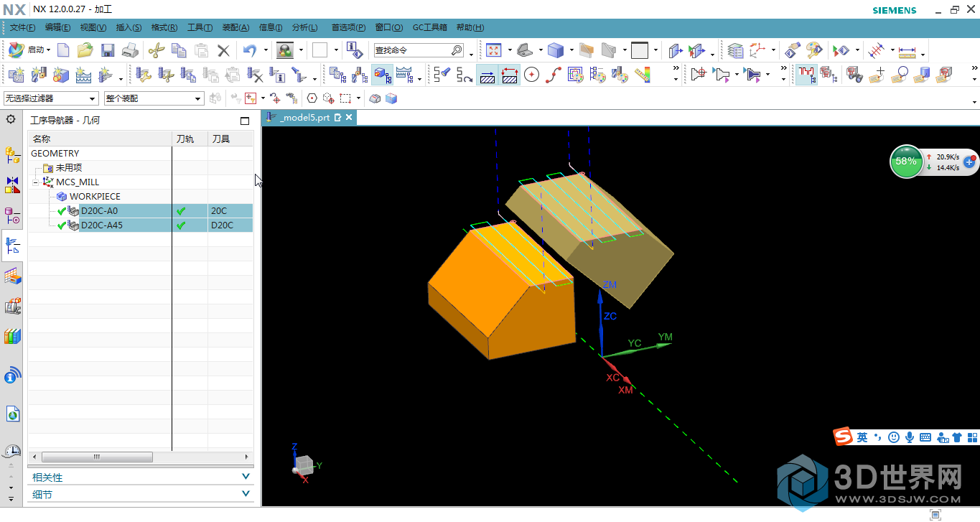Click the Sogou input method S icon
Screen dimensions: 980x522
point(843,437)
